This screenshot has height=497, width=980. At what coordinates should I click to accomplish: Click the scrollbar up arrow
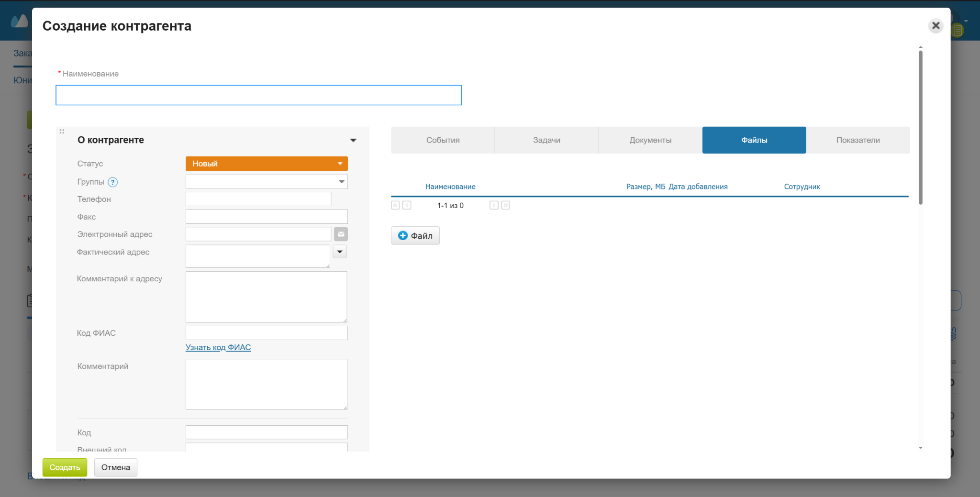921,47
